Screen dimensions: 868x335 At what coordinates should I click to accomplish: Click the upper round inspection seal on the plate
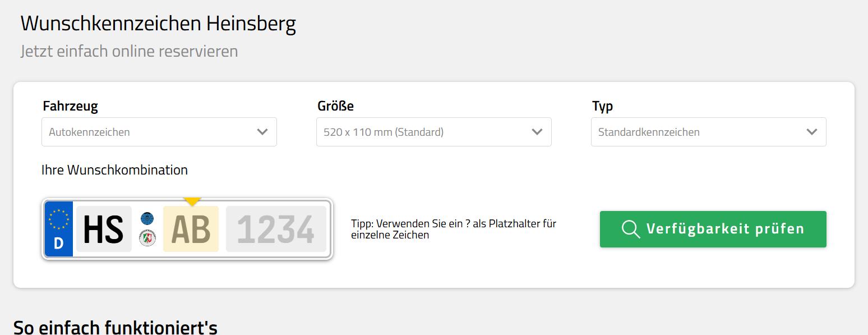(x=147, y=218)
